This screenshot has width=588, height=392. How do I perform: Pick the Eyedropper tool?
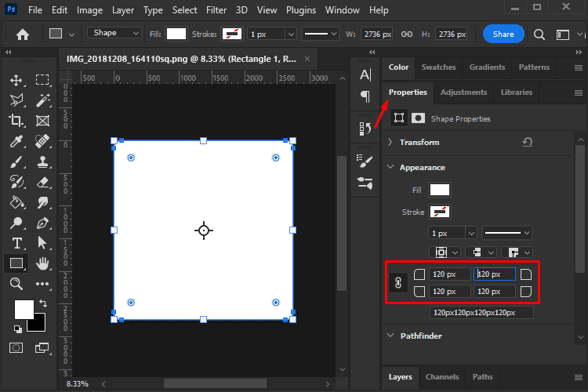coord(16,141)
